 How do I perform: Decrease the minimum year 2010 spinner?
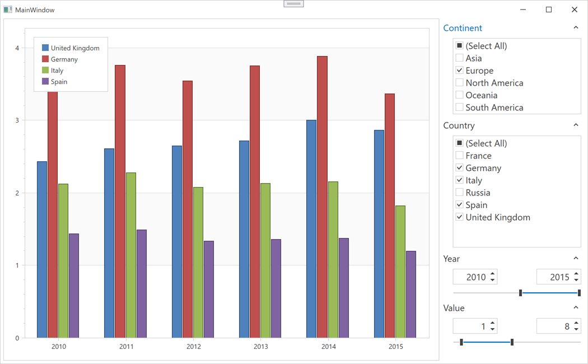(492, 281)
